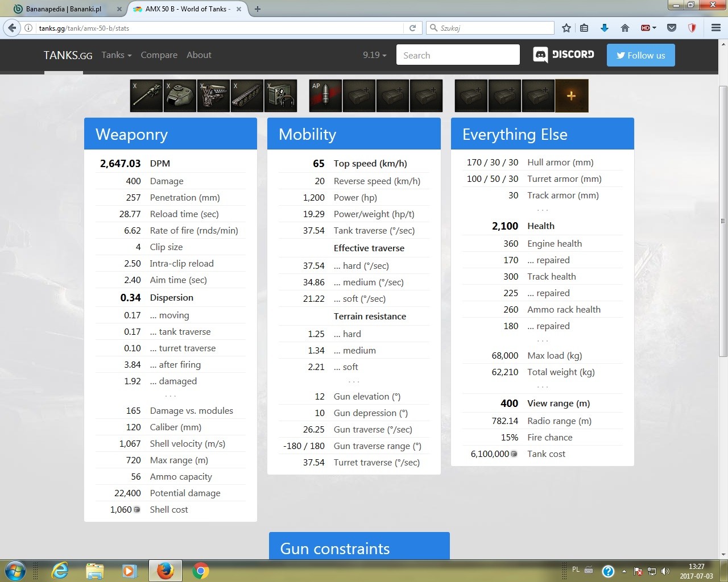This screenshot has width=728, height=582.
Task: Open Google Chrome from the taskbar
Action: point(200,571)
